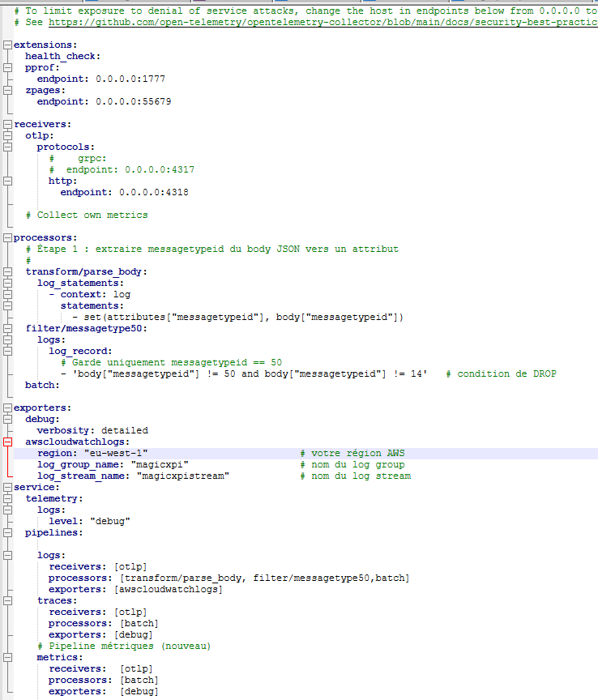Collapse the traces pipeline fold marker
This screenshot has width=598, height=700.
point(7,600)
